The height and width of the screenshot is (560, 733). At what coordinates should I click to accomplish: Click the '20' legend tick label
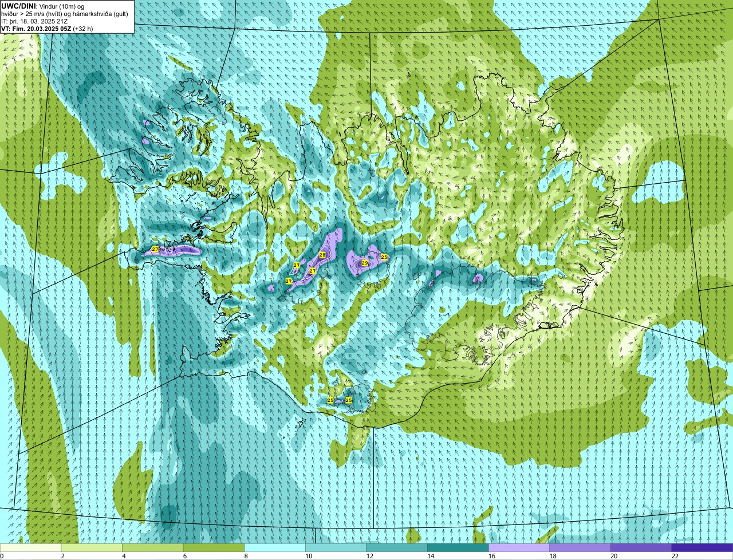coord(614,556)
